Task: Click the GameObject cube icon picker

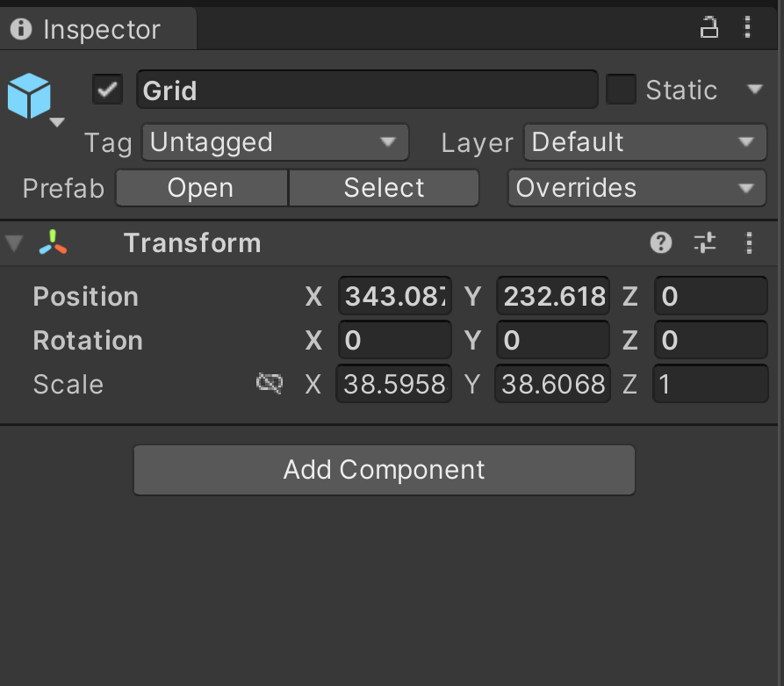Action: (x=32, y=98)
